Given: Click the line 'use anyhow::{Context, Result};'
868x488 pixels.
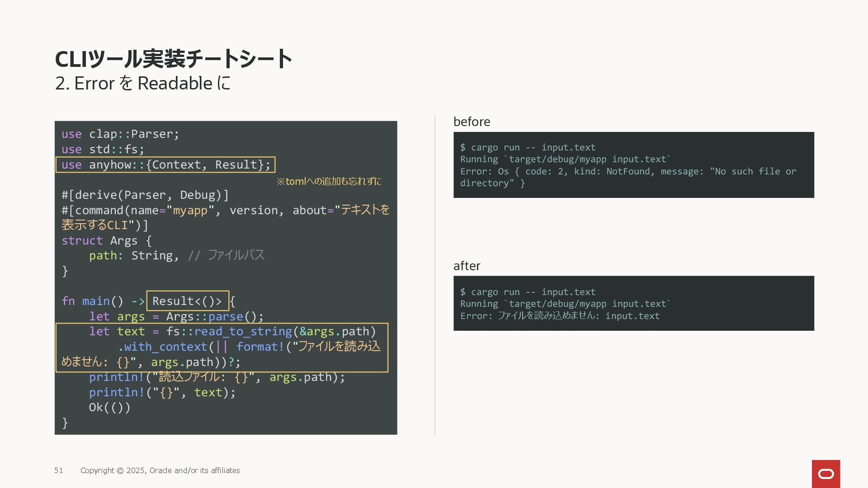Looking at the screenshot, I should click(x=165, y=164).
